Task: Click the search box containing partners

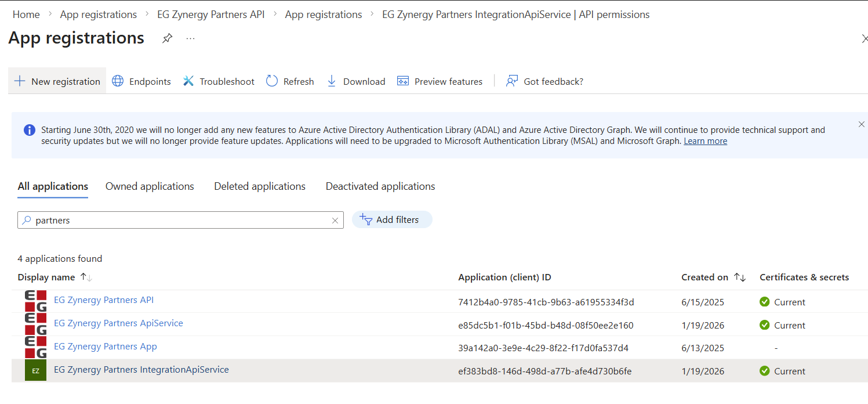Action: (180, 220)
